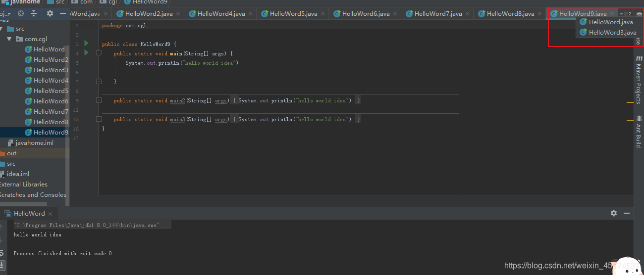This screenshot has height=275, width=644.
Task: Open Ant Build side tool window
Action: (639, 132)
